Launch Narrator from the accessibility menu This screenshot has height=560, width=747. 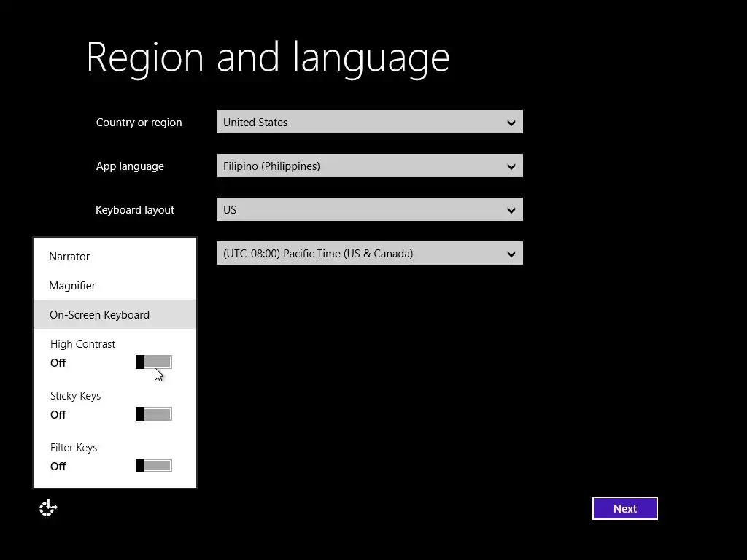[x=115, y=256]
